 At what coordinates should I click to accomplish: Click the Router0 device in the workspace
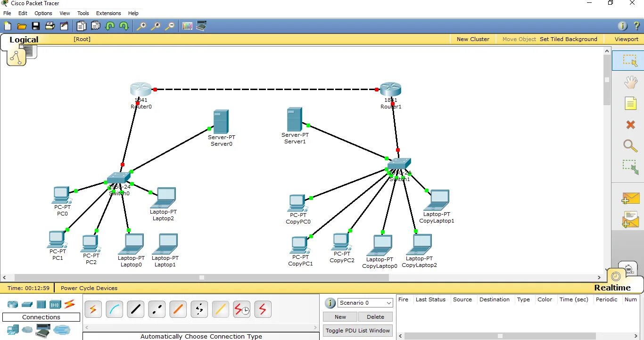point(141,89)
